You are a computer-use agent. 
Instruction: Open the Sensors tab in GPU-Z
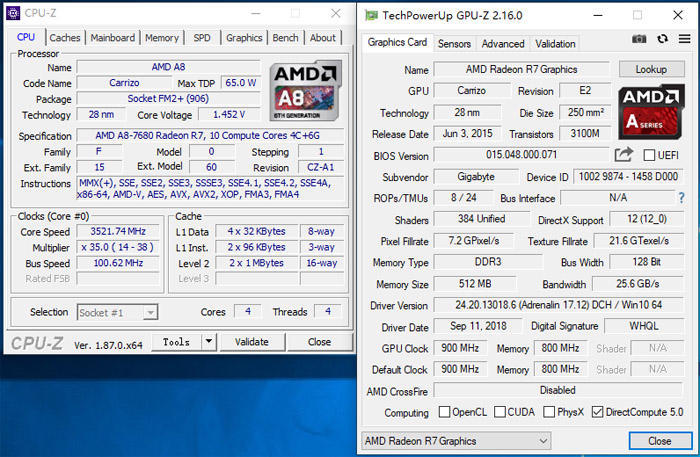tap(454, 44)
